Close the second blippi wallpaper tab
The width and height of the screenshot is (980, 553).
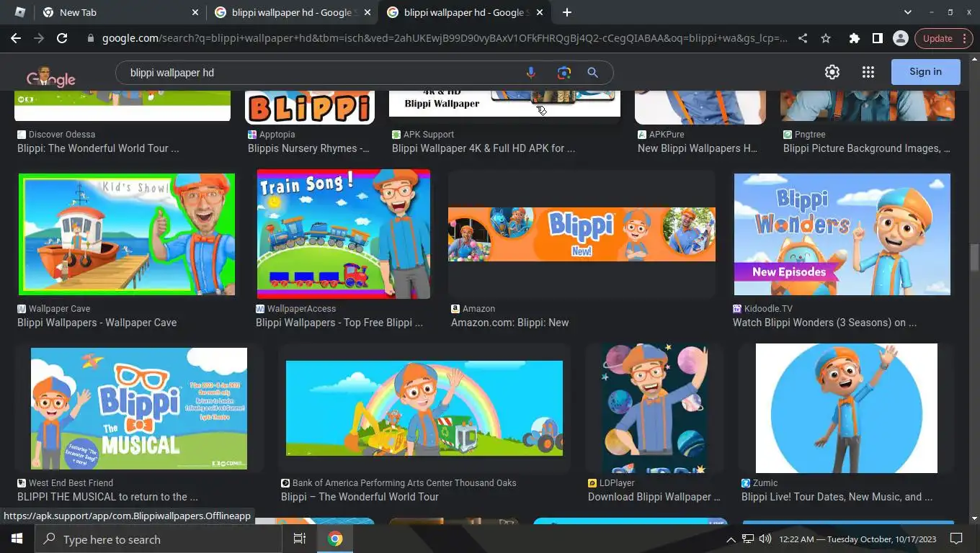[367, 12]
